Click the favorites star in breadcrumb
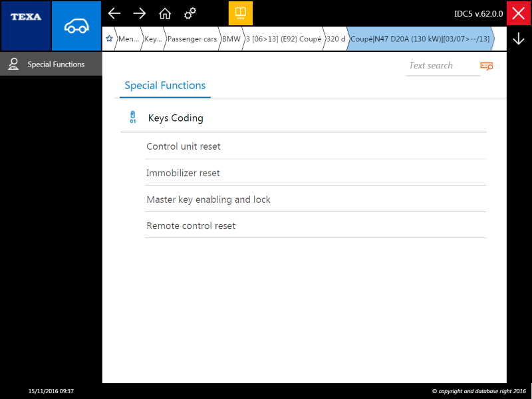Viewport: 532px width, 399px height. click(x=109, y=39)
